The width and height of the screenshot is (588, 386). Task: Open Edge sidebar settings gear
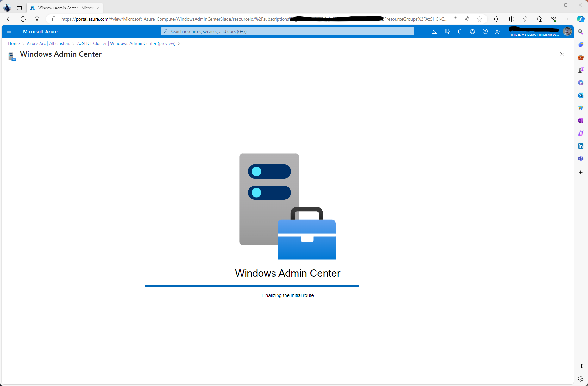point(580,379)
